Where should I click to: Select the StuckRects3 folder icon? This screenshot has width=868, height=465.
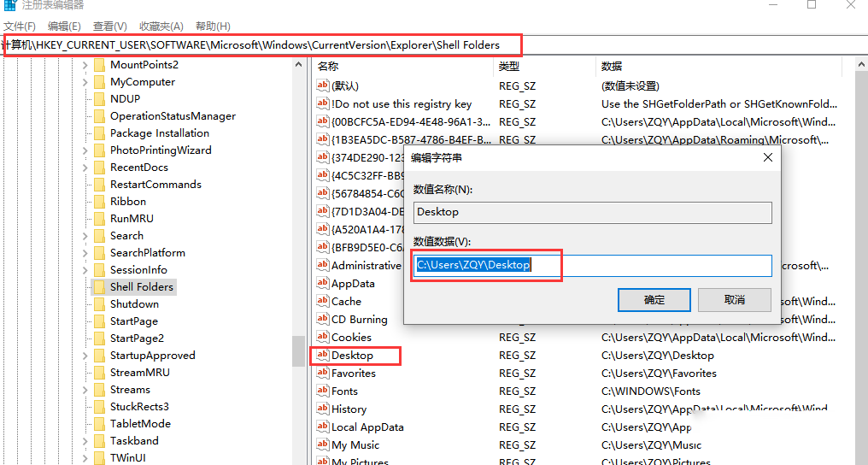[100, 407]
